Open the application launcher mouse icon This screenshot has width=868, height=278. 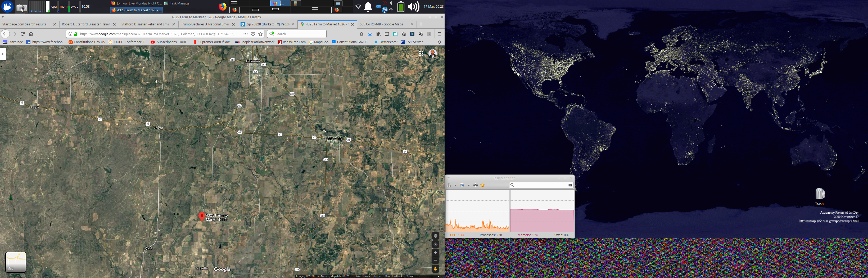[x=7, y=7]
